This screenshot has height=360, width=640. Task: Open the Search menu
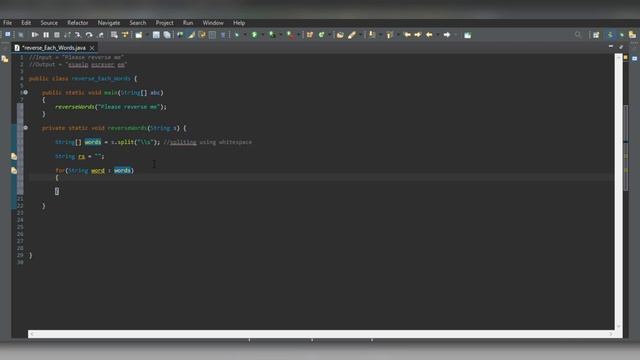(x=138, y=23)
